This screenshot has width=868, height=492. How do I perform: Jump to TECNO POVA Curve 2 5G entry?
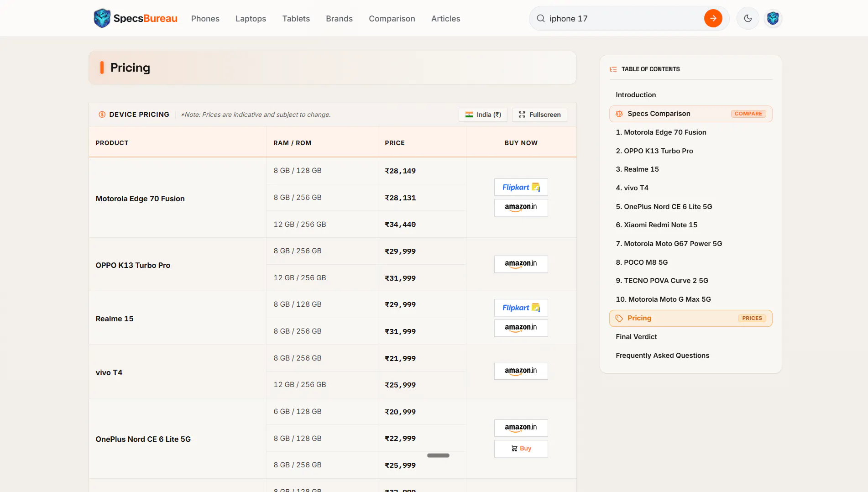click(662, 281)
